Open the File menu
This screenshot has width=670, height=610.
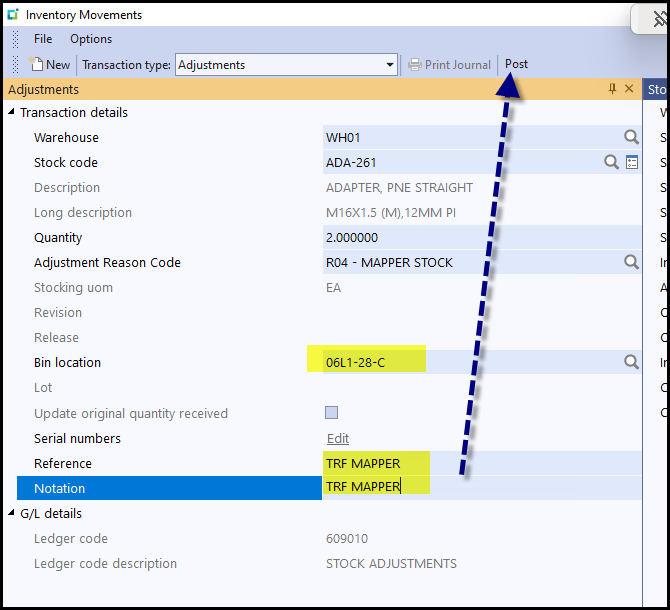click(43, 39)
